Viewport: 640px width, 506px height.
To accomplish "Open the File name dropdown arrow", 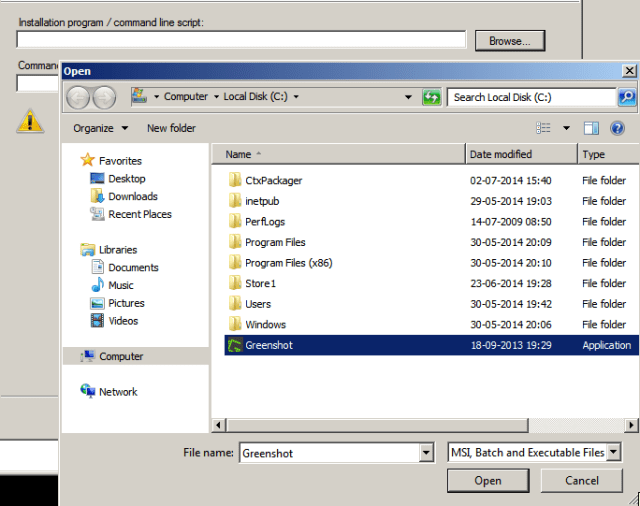I will tap(426, 453).
